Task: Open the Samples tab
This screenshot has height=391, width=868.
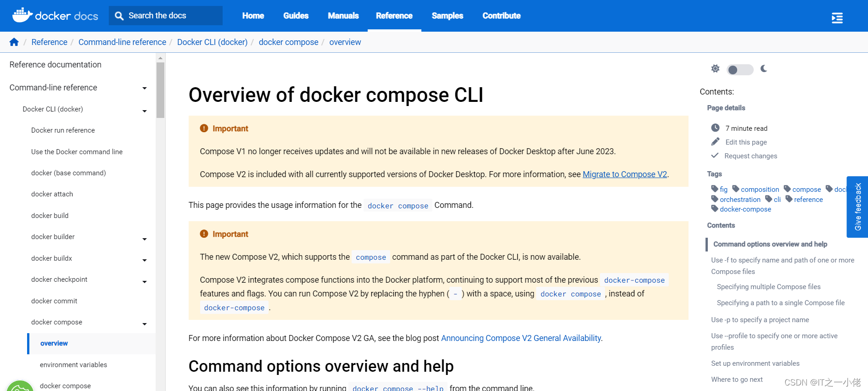Action: 448,16
